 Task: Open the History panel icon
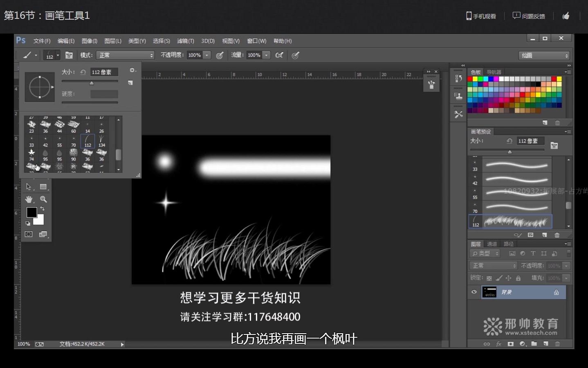(458, 78)
